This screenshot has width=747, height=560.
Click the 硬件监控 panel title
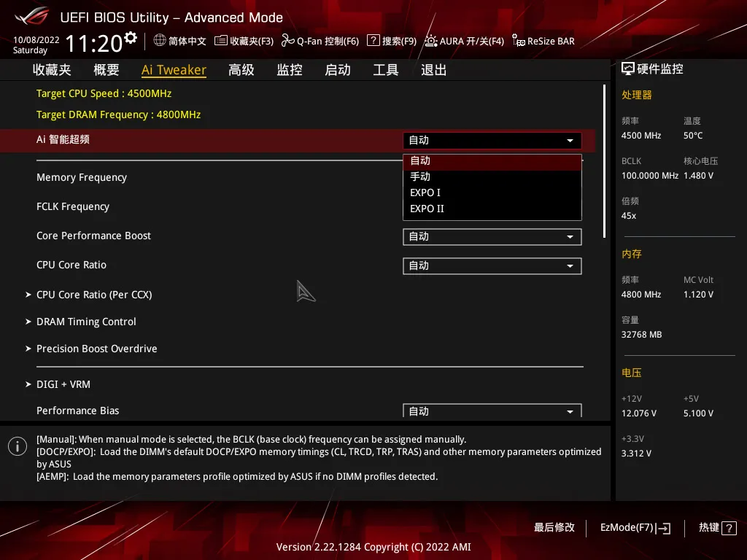[659, 69]
